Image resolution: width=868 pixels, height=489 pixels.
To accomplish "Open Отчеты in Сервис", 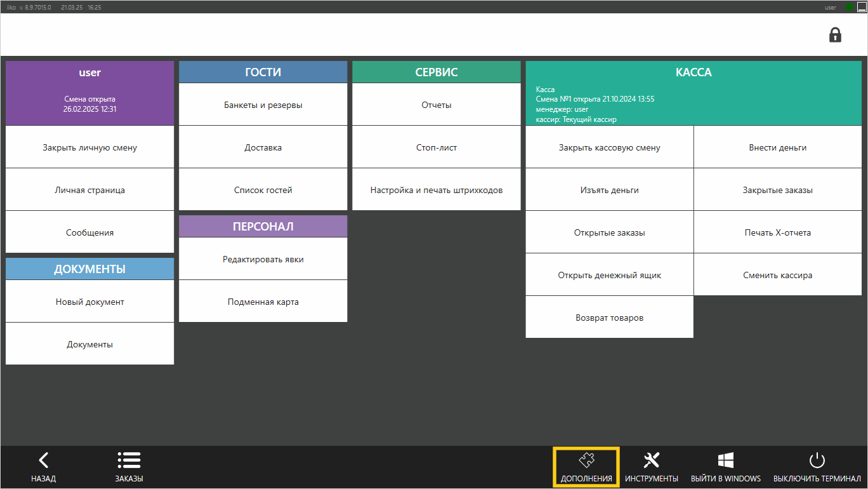I will click(437, 105).
